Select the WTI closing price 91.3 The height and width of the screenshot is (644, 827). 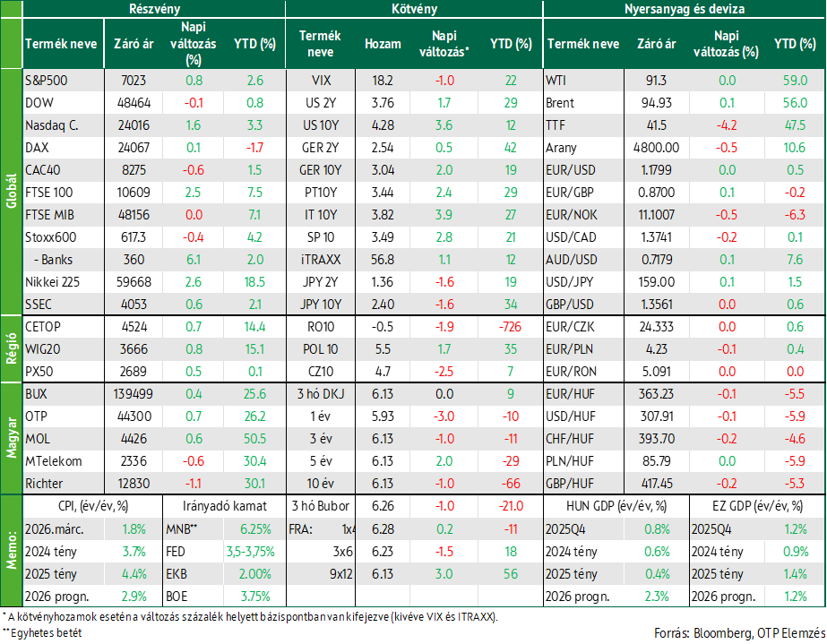coord(656,81)
